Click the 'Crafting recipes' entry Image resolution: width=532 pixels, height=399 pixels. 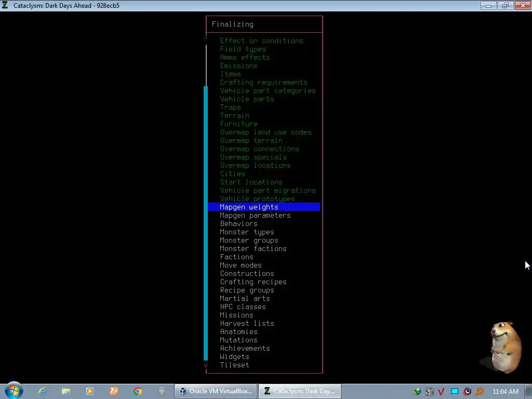253,282
